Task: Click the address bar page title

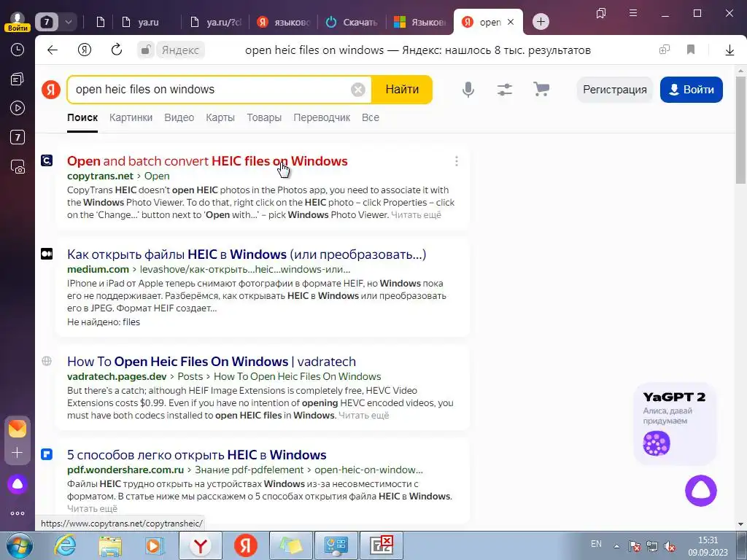Action: (418, 50)
